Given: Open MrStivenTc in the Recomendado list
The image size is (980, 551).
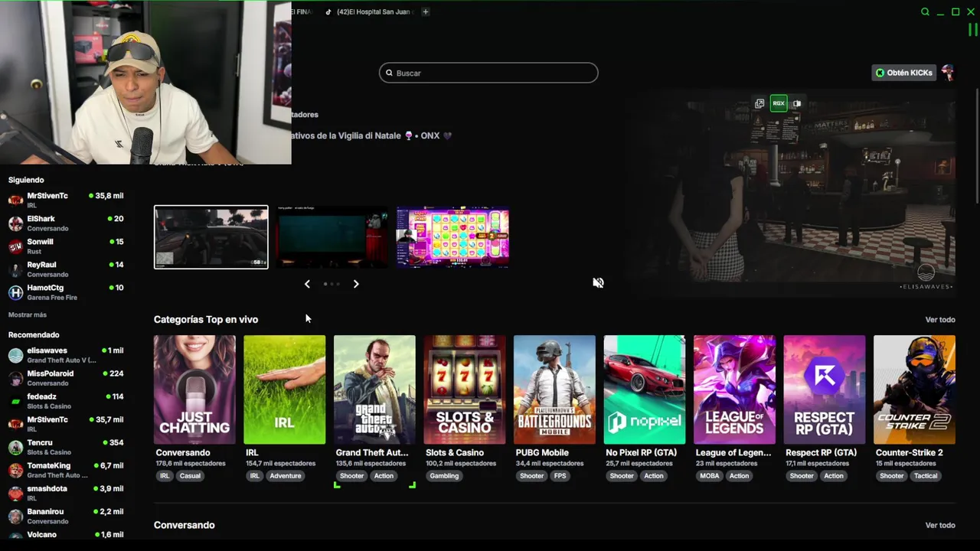Looking at the screenshot, I should pos(66,424).
